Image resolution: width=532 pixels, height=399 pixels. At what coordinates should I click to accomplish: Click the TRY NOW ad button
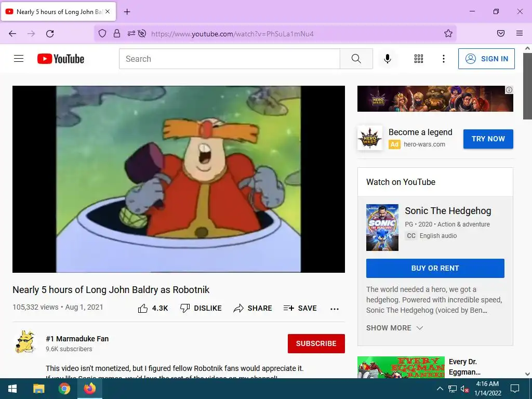click(488, 139)
